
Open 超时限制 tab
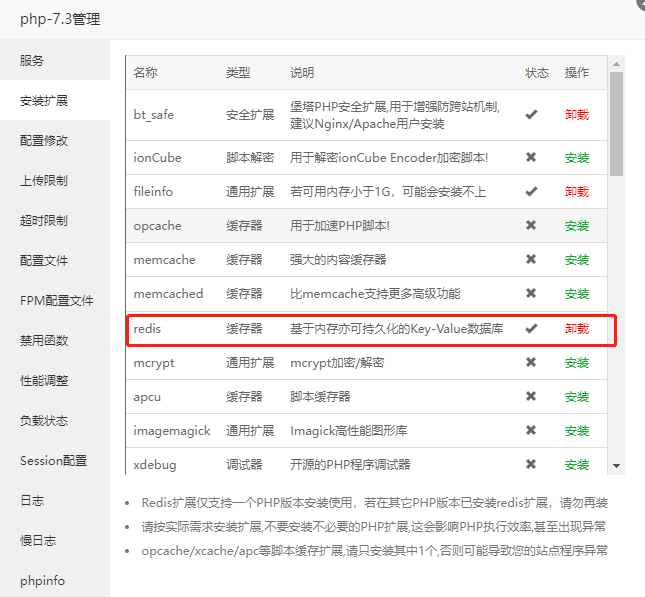pyautogui.click(x=55, y=221)
